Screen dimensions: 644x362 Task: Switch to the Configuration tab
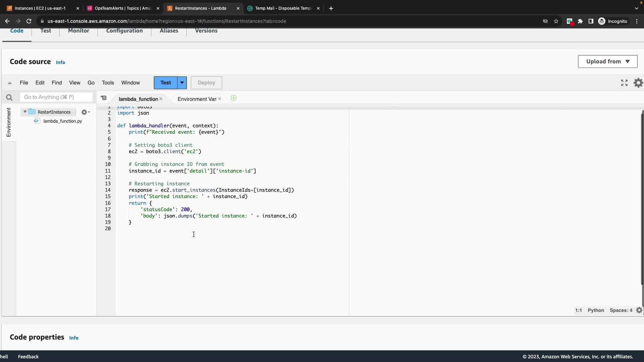124,31
